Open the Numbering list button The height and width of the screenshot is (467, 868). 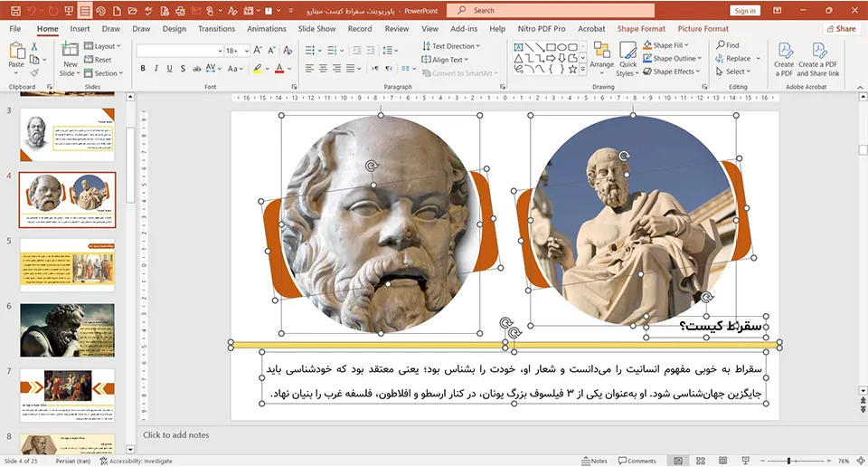[x=334, y=51]
